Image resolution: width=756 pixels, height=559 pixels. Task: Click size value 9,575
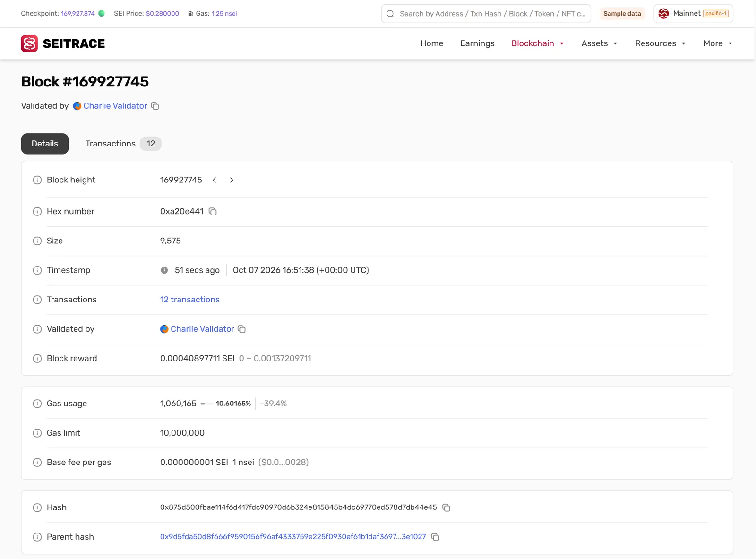click(x=171, y=241)
